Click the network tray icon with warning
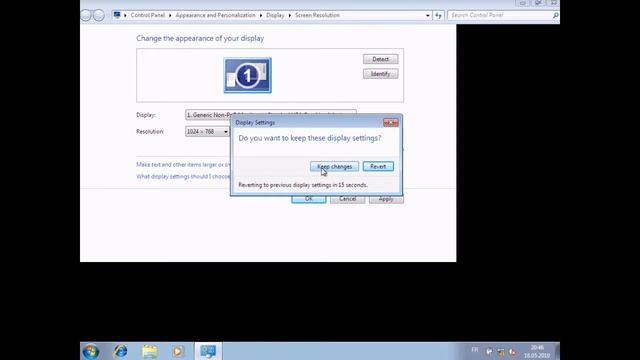Screen dimensions: 640x360 [501, 351]
